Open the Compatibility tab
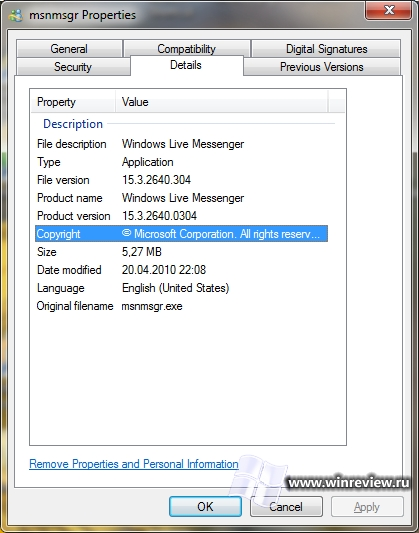The image size is (419, 533). pyautogui.click(x=187, y=49)
